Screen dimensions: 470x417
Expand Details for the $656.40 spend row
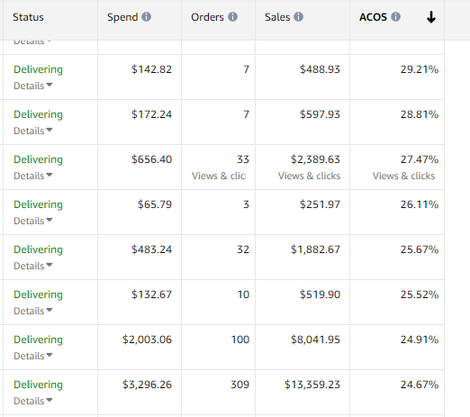tap(33, 176)
